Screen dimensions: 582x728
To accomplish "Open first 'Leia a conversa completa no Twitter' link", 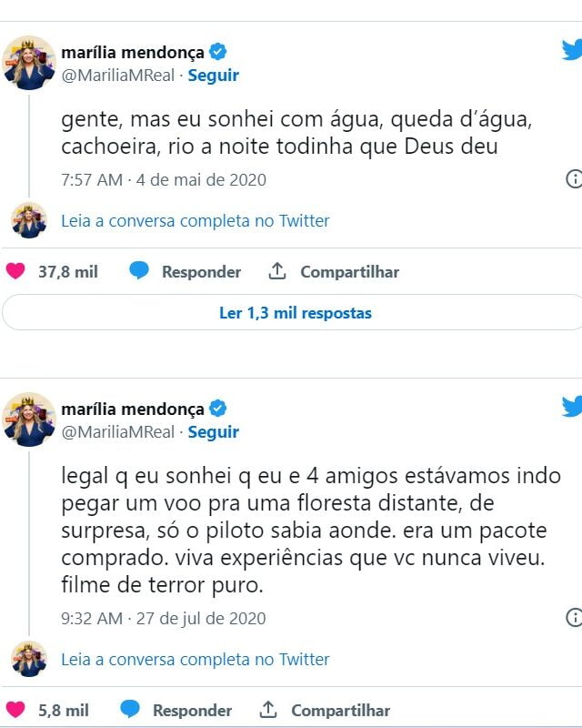I will point(196,220).
